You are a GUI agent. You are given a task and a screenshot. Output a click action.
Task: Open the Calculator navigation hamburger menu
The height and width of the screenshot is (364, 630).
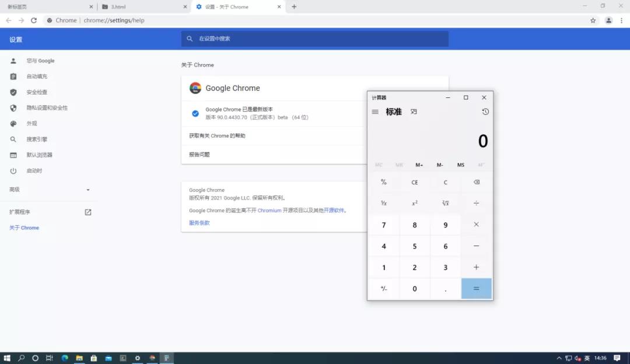[375, 112]
